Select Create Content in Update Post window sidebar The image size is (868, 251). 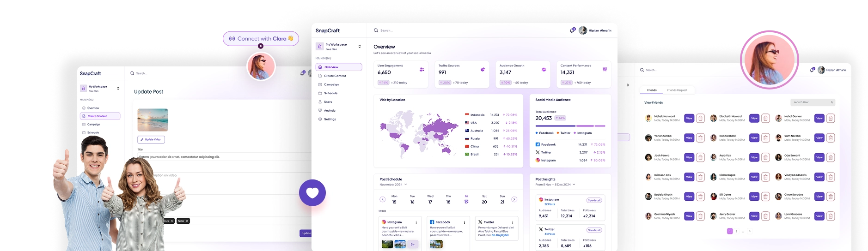coord(100,116)
